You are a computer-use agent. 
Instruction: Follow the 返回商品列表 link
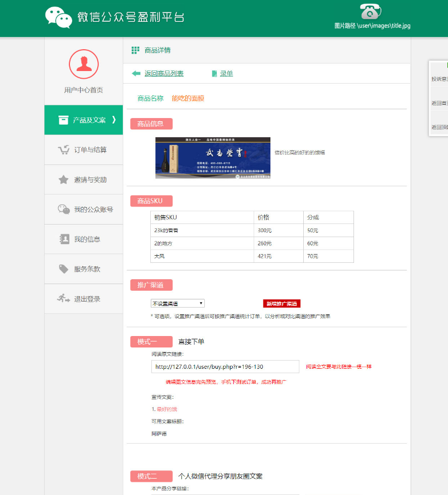click(164, 74)
